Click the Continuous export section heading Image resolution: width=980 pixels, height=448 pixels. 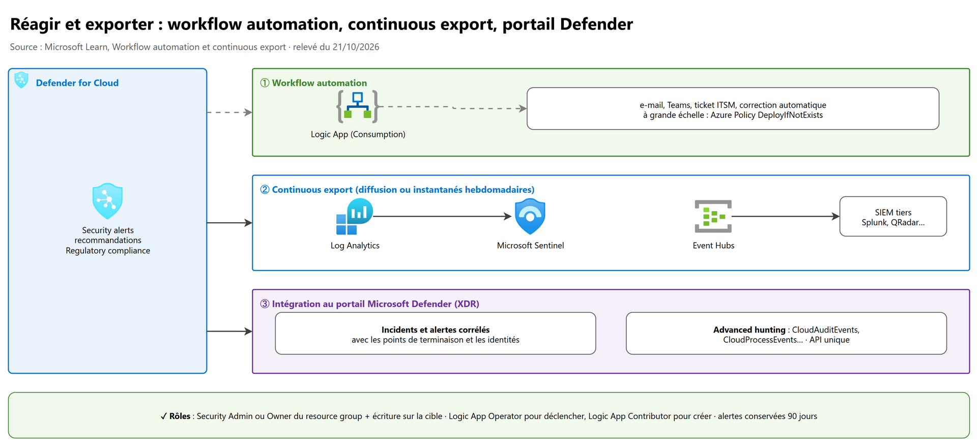click(397, 190)
